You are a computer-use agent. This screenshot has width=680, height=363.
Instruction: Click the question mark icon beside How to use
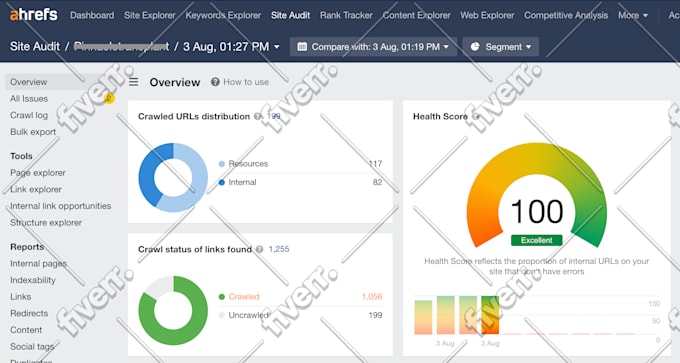point(215,82)
